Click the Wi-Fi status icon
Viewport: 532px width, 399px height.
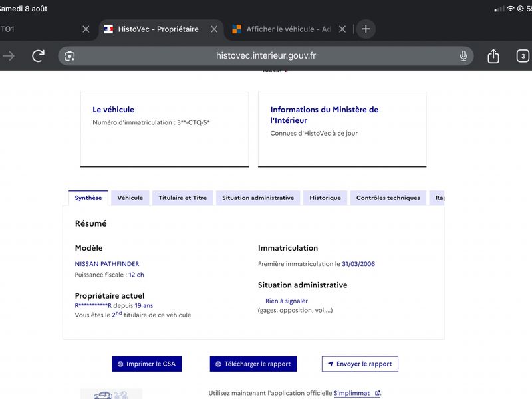[x=510, y=9]
